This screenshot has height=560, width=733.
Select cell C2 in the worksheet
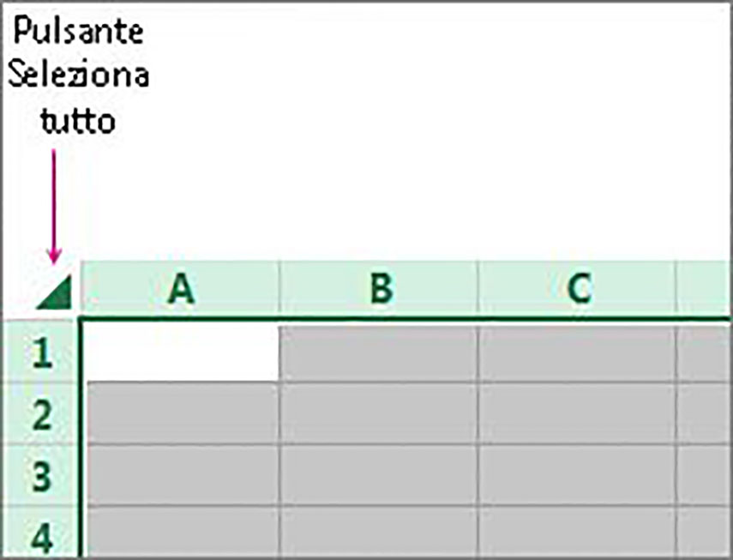pos(578,414)
